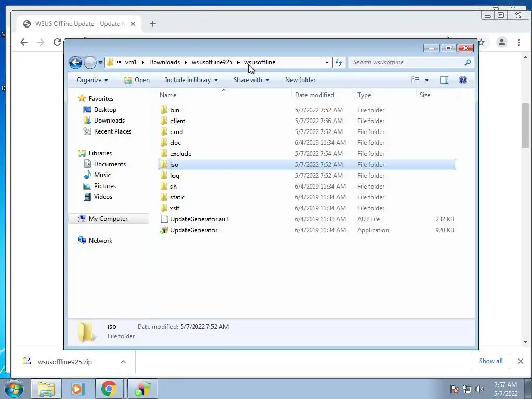Screen dimensions: 532x399
Task: Click Explorer forward navigation arrow
Action: click(x=90, y=62)
